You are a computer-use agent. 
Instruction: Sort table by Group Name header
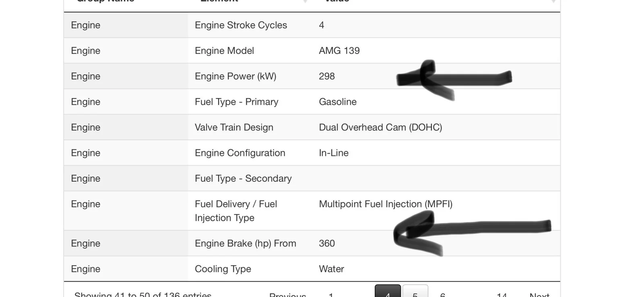pyautogui.click(x=105, y=1)
